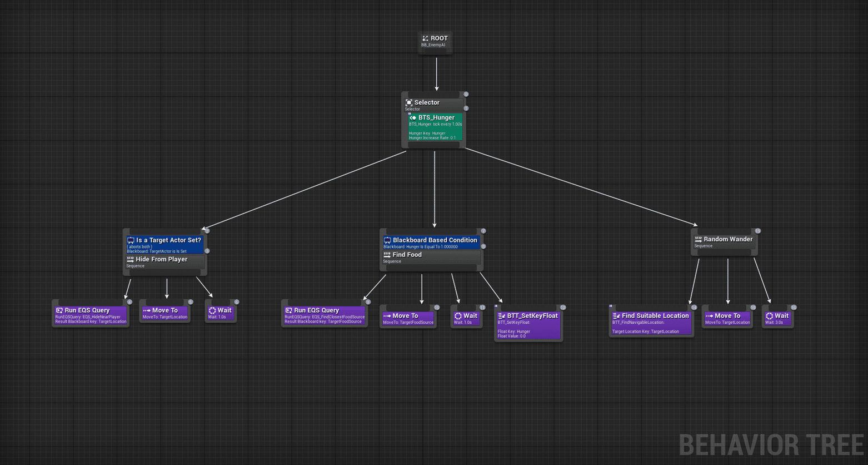Click the 'Float Key: Hunger' line
Viewport: 868px width, 465px height.
coord(514,332)
